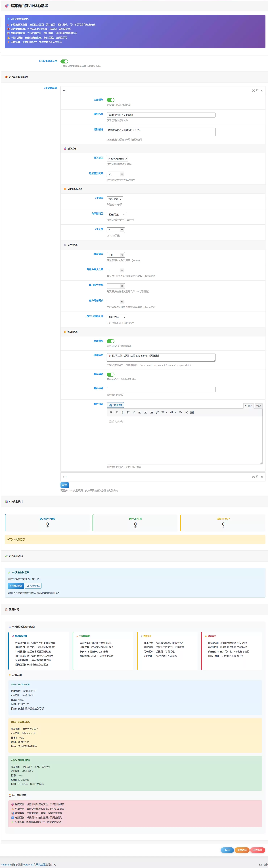Click the 新增 button to add rule
This screenshot has width=268, height=868.
(x=64, y=485)
